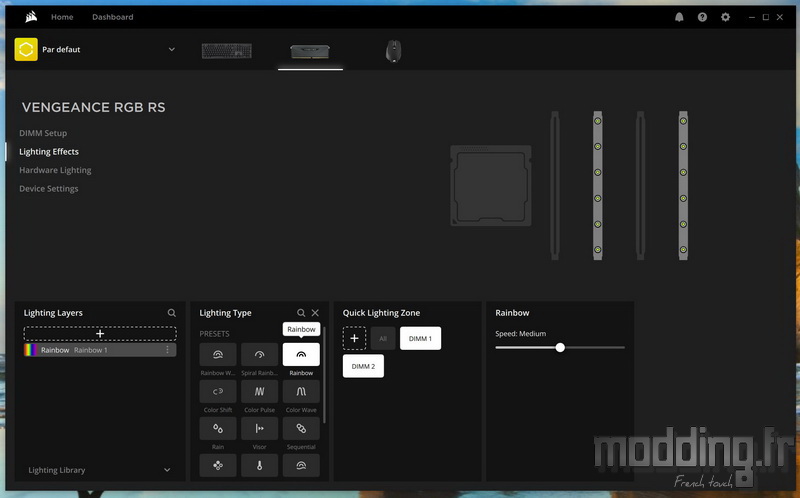The image size is (800, 498).
Task: Click the Speed: Medium label
Action: tap(520, 334)
